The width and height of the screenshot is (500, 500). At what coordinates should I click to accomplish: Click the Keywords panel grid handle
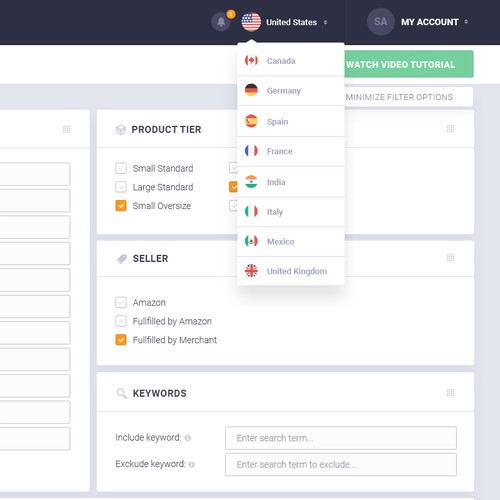pyautogui.click(x=450, y=392)
